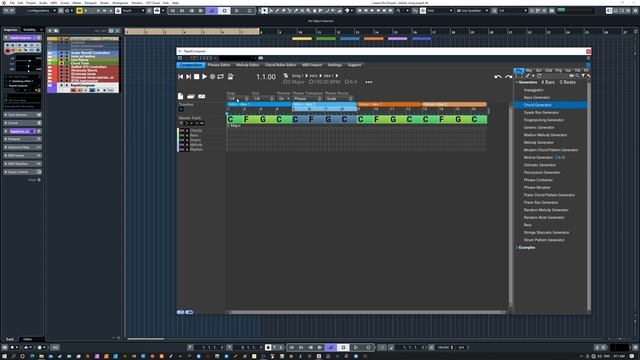Screen dimensions: 640x360
Task: Select Strum Pattern Generator in the list
Action: [x=544, y=240]
